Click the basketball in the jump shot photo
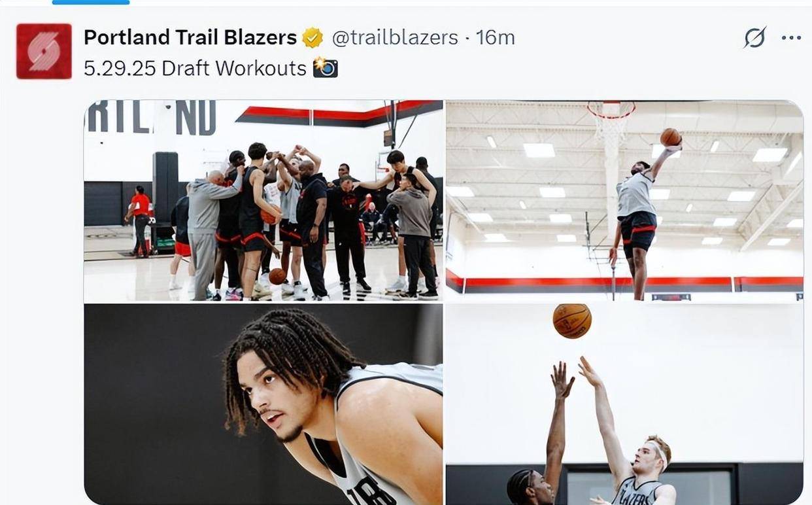Screen dimensions: 812x505 [572, 321]
